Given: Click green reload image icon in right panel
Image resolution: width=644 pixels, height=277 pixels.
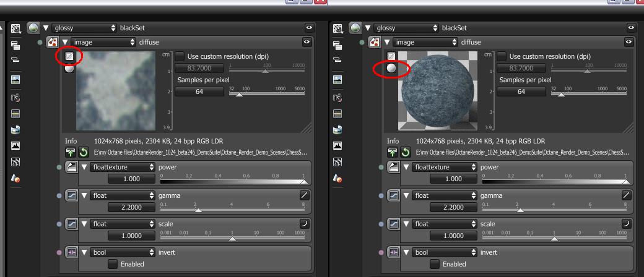Looking at the screenshot, I should [x=406, y=153].
